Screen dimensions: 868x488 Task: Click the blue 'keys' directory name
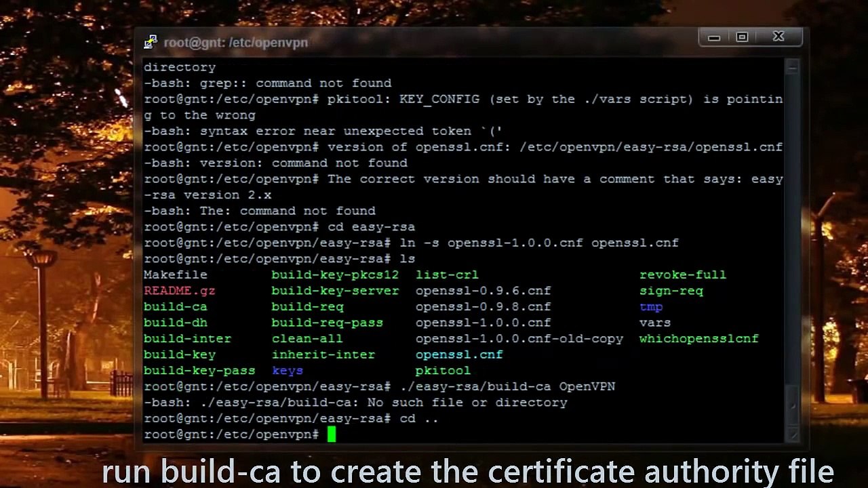click(x=288, y=371)
